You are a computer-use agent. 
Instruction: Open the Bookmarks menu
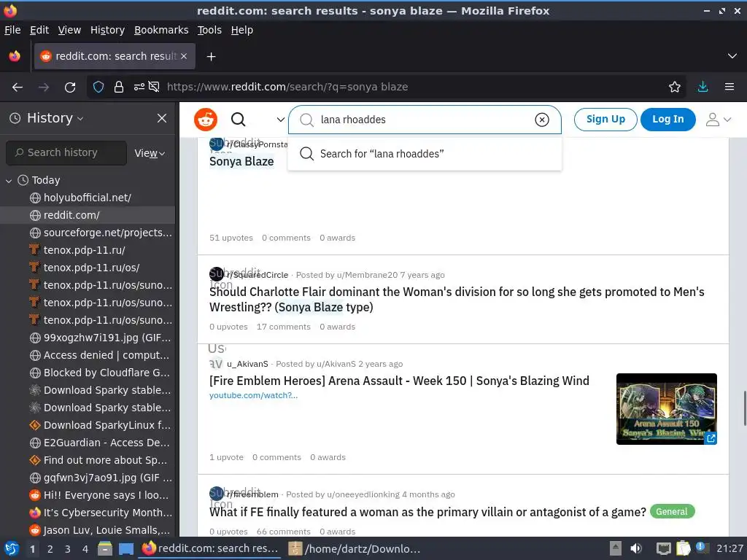[161, 30]
